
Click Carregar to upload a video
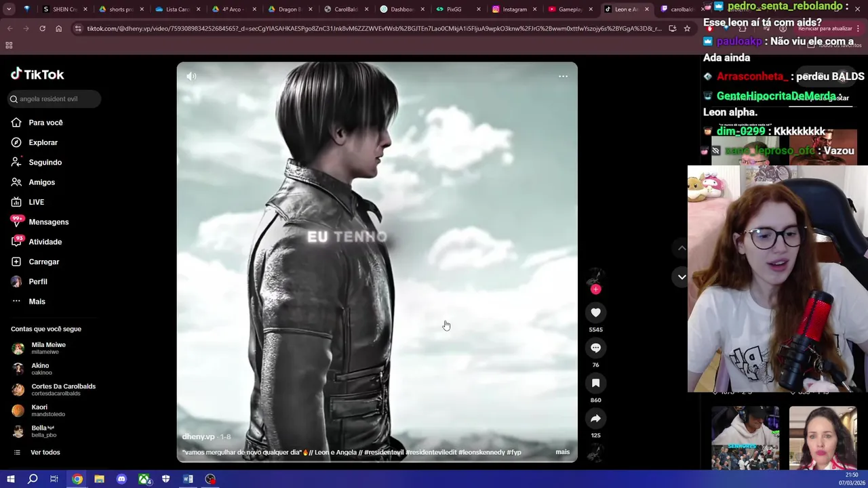click(x=43, y=262)
